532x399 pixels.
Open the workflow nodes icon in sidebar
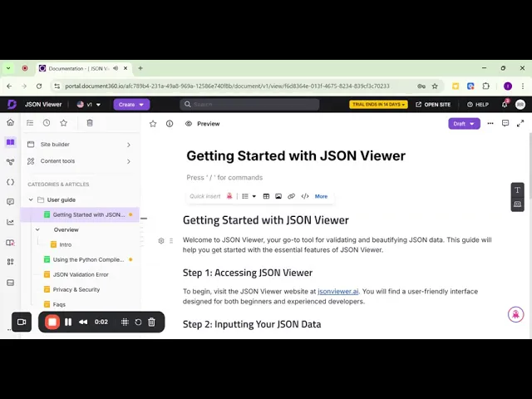click(x=11, y=162)
